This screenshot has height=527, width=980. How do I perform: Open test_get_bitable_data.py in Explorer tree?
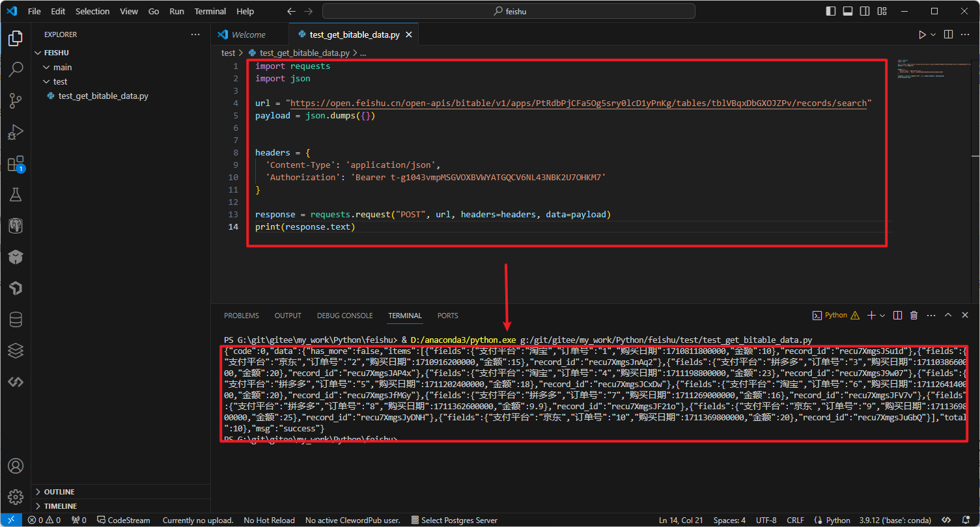pyautogui.click(x=103, y=96)
